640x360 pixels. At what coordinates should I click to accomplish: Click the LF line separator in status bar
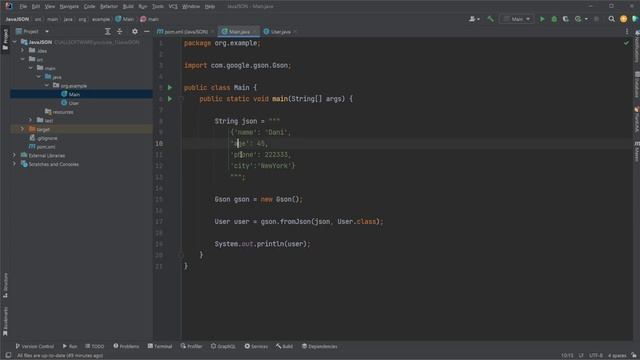(581, 356)
